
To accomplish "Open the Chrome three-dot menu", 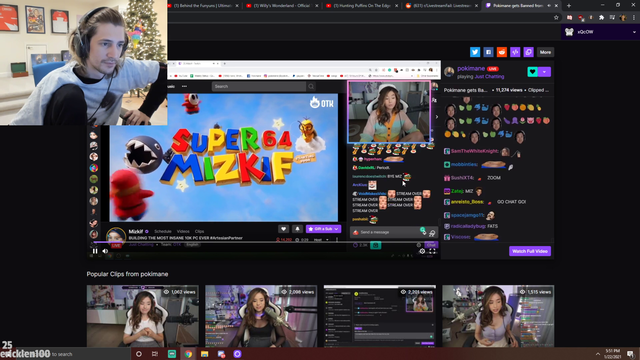I will 633,18.
